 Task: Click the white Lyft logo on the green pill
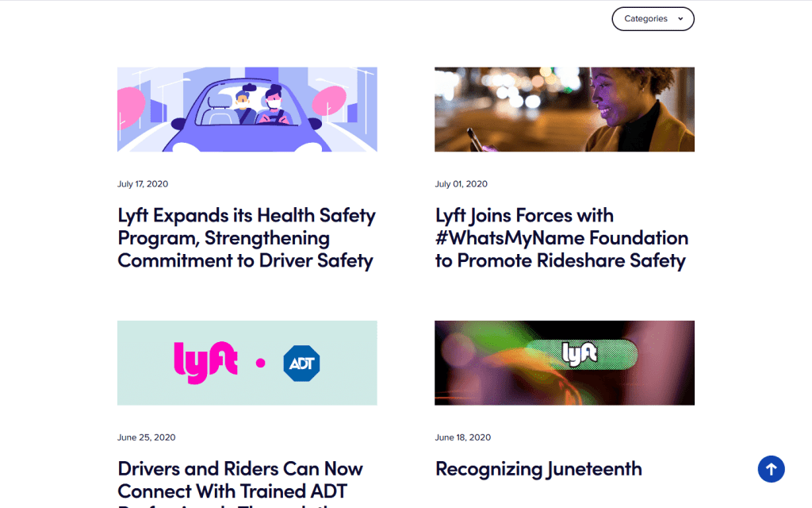pos(580,354)
